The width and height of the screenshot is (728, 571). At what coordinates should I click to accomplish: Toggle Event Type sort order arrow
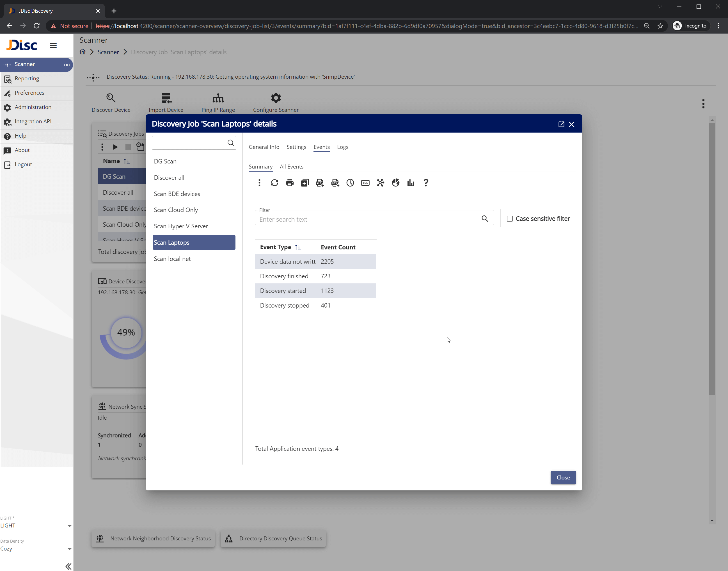(x=298, y=247)
